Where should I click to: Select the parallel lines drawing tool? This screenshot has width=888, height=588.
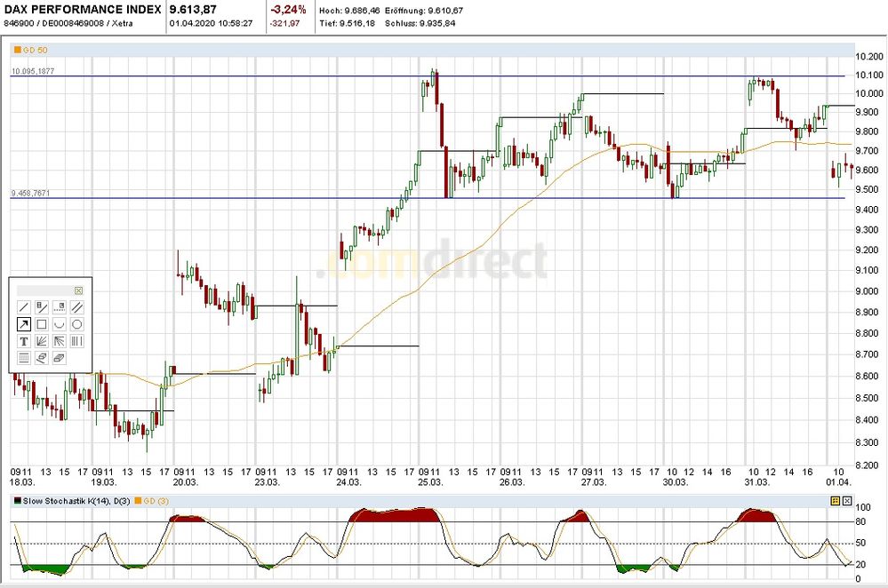coord(78,306)
